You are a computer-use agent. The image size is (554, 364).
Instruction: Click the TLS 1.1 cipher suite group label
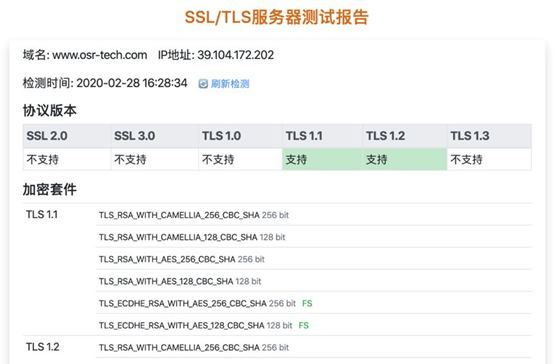pyautogui.click(x=42, y=215)
